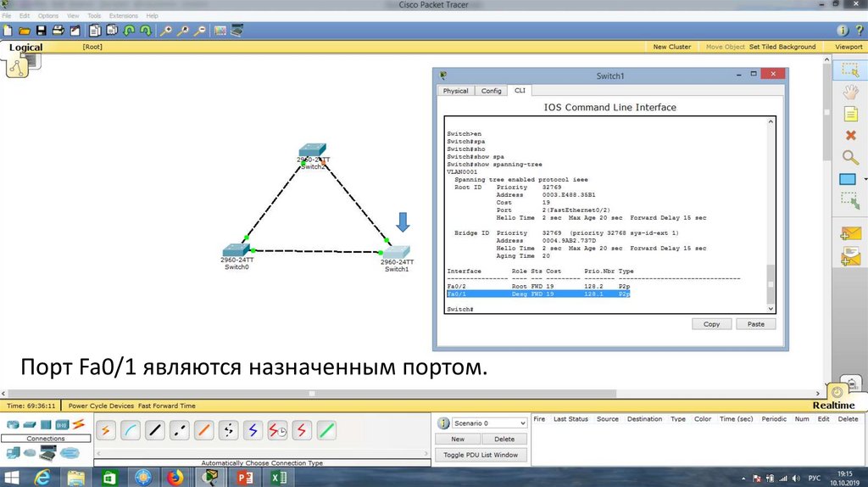Click the Open file folder icon
Viewport: 868px width, 487px height.
pos(25,31)
